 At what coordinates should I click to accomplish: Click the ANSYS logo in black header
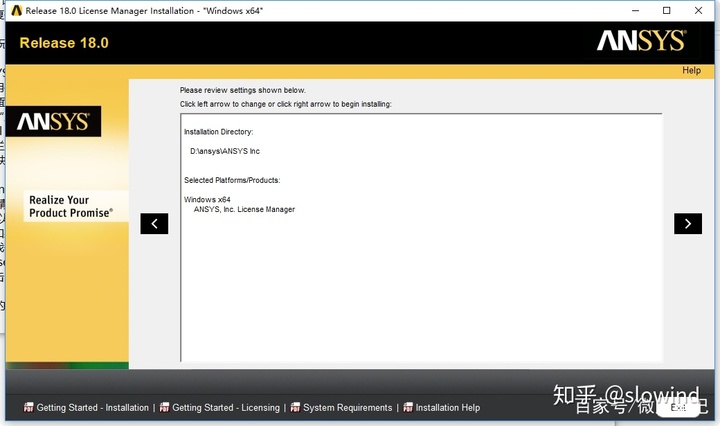point(641,41)
